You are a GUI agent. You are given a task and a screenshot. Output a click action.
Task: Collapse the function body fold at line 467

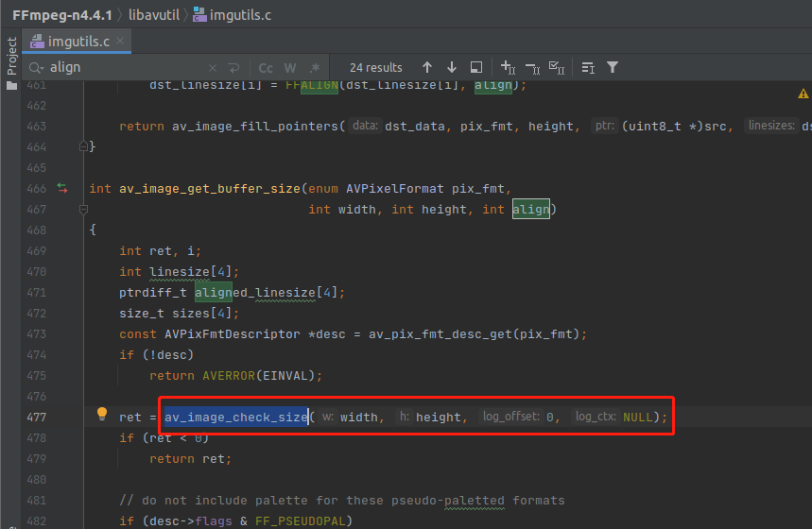coord(83,210)
